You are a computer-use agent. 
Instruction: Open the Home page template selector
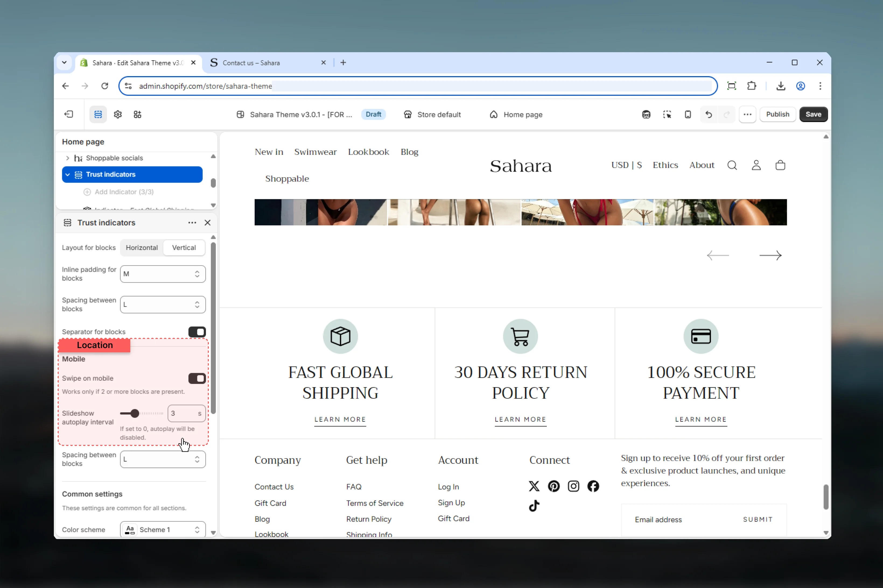coord(516,114)
